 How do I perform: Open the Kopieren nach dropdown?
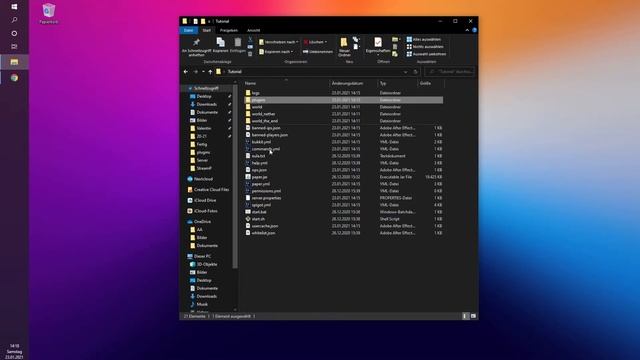(x=276, y=52)
